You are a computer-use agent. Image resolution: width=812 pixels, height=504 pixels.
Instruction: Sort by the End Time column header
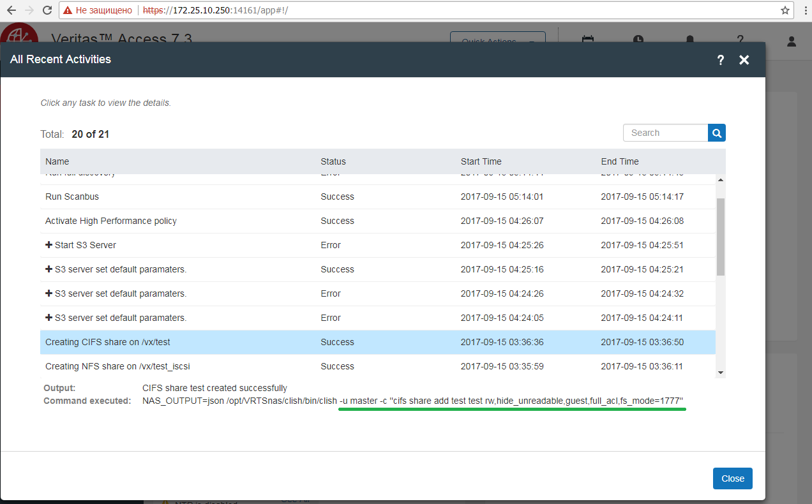[620, 161]
